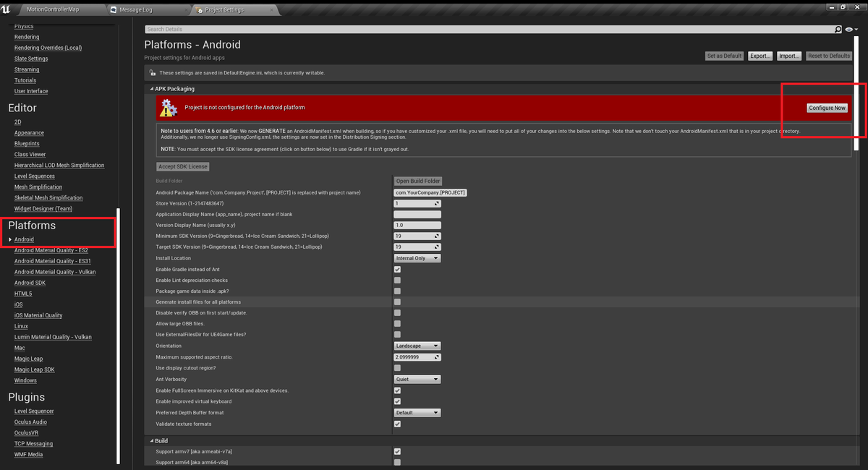Click the Minimum SDK Version field
This screenshot has height=470, width=868.
pyautogui.click(x=417, y=236)
